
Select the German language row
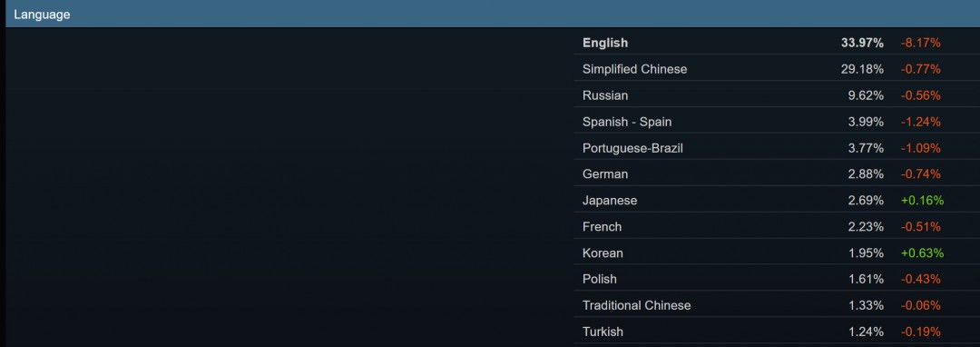777,173
